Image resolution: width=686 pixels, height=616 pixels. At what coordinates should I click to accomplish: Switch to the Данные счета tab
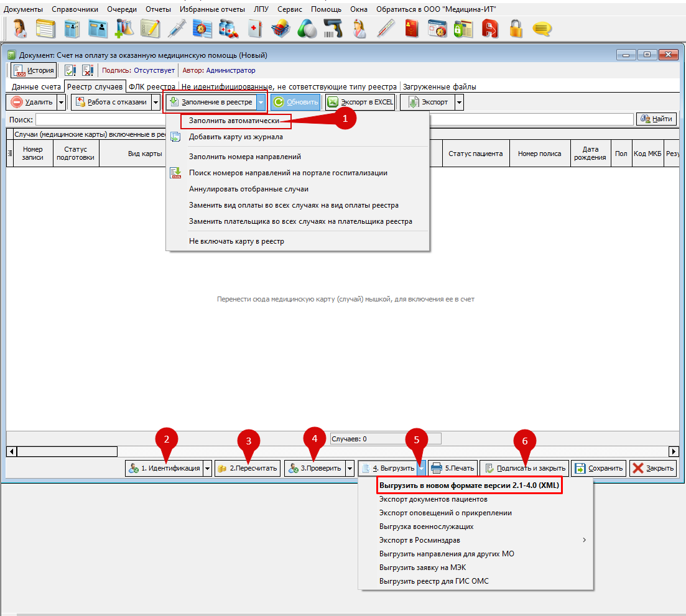(36, 86)
